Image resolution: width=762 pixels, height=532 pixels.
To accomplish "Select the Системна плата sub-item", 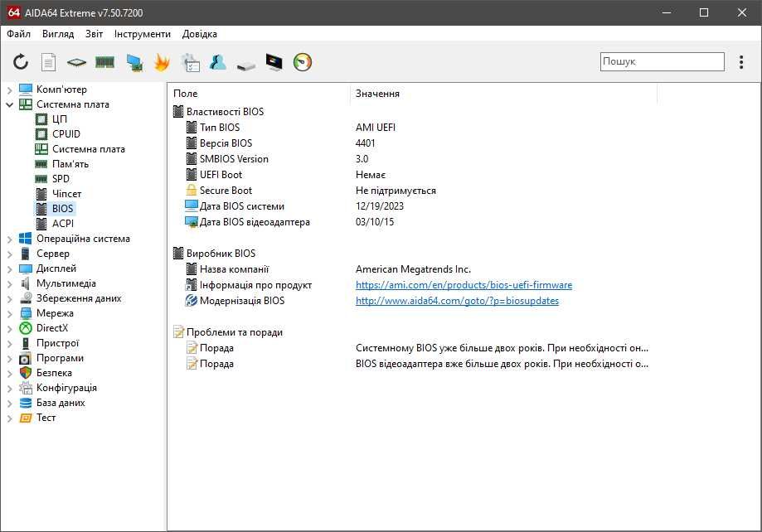I will pos(88,149).
